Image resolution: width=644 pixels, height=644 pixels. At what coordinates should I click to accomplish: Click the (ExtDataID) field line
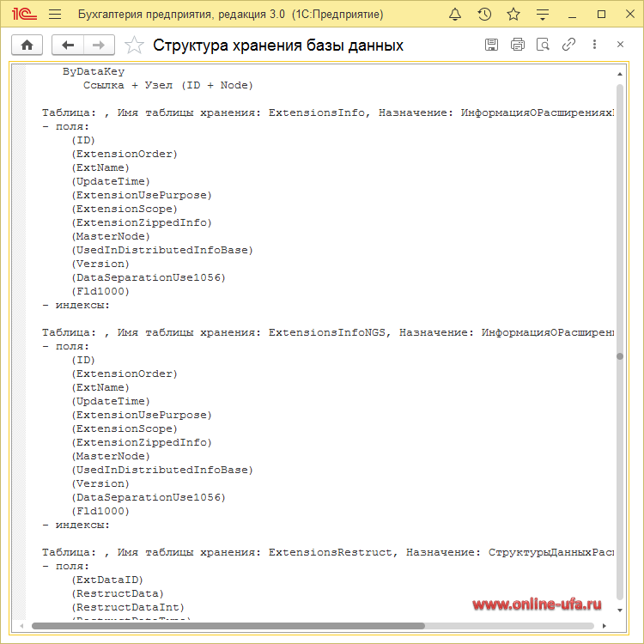107,580
